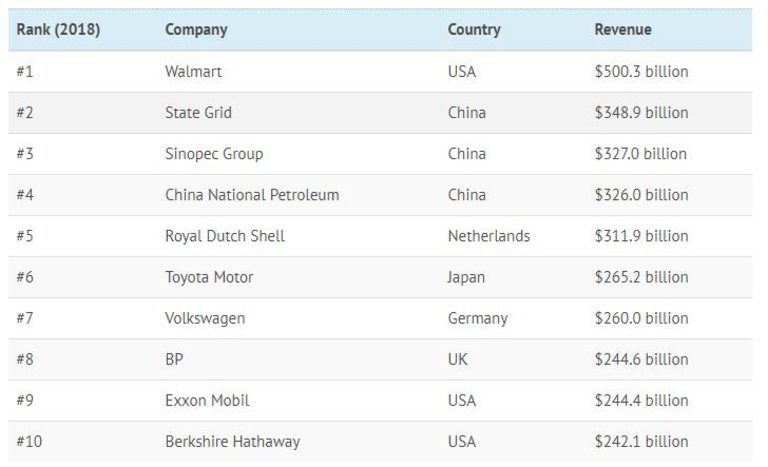Select the Exxon Mobil entry

coord(207,400)
